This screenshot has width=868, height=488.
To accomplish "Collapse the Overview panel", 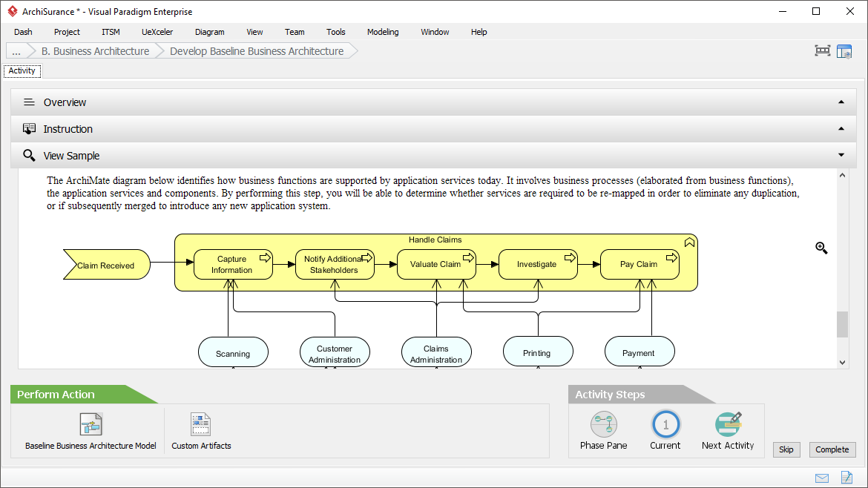I will 841,102.
